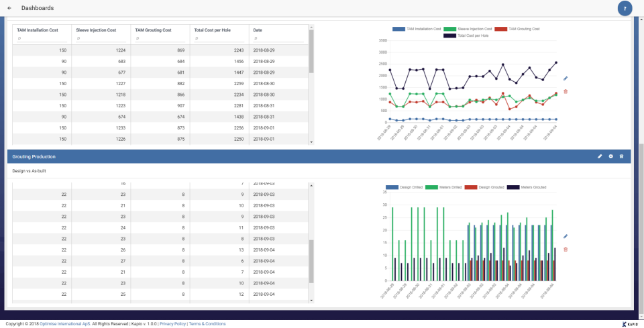
Task: Open the help question mark button
Action: 625,9
